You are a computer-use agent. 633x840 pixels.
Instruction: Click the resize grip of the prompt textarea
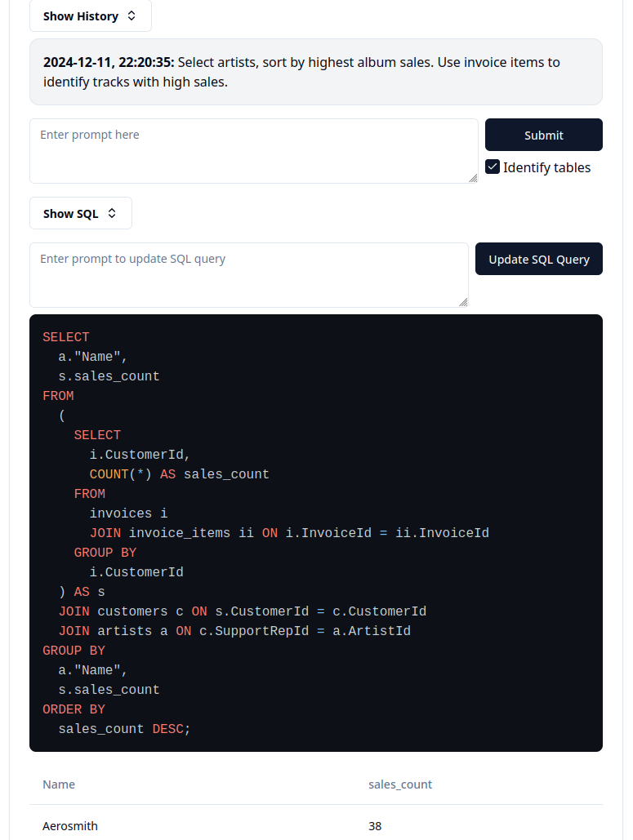click(x=473, y=178)
